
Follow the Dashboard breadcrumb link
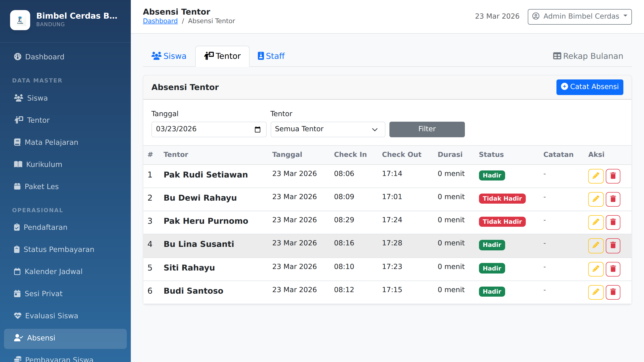click(x=160, y=21)
